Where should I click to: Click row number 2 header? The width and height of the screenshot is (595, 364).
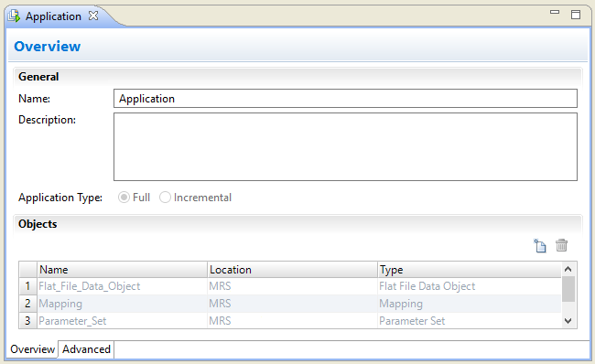27,304
